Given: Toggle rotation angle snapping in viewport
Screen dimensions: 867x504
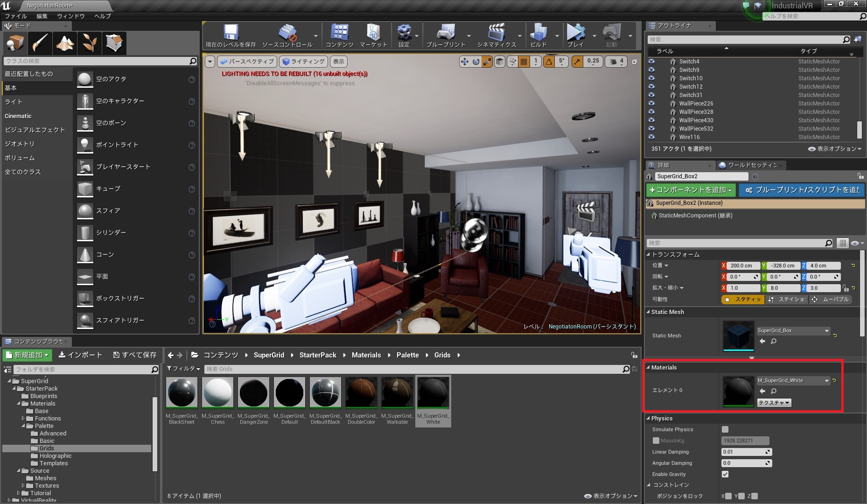Looking at the screenshot, I should pos(549,62).
